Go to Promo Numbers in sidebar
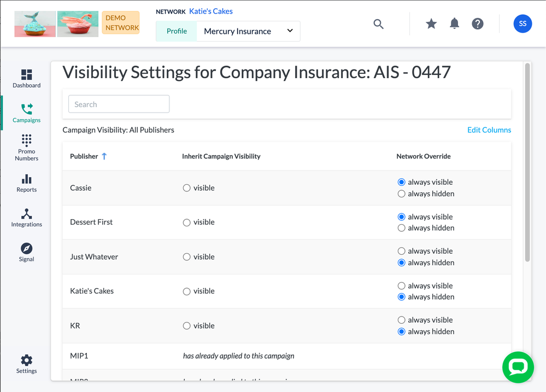Image resolution: width=546 pixels, height=392 pixels. point(26,147)
